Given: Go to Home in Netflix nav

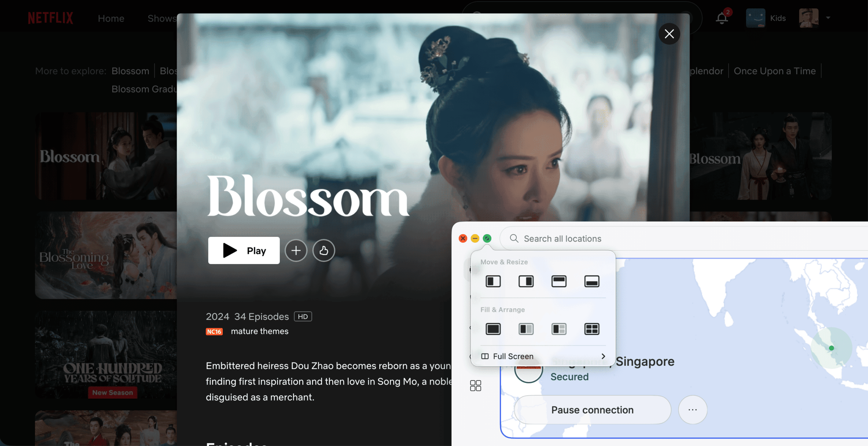Looking at the screenshot, I should 111,18.
